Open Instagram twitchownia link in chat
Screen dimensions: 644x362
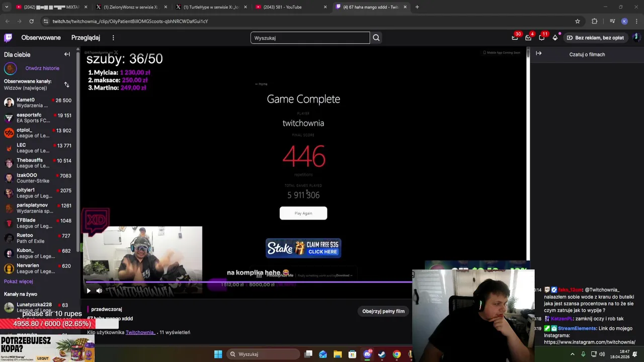point(589,342)
